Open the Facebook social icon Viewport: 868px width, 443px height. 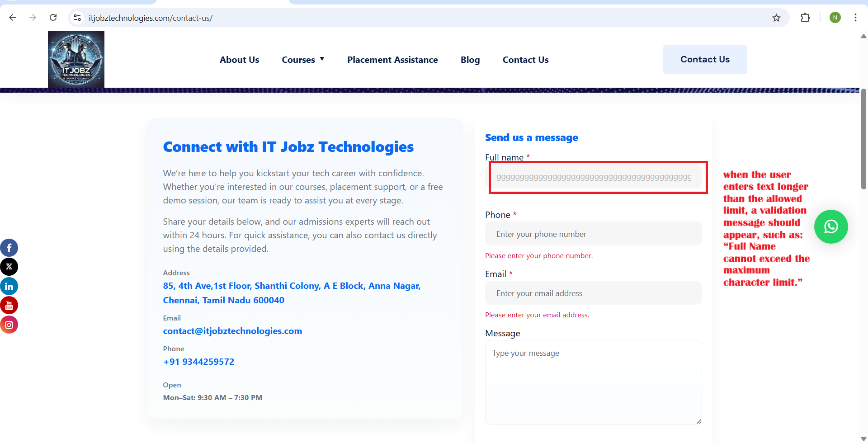point(9,248)
